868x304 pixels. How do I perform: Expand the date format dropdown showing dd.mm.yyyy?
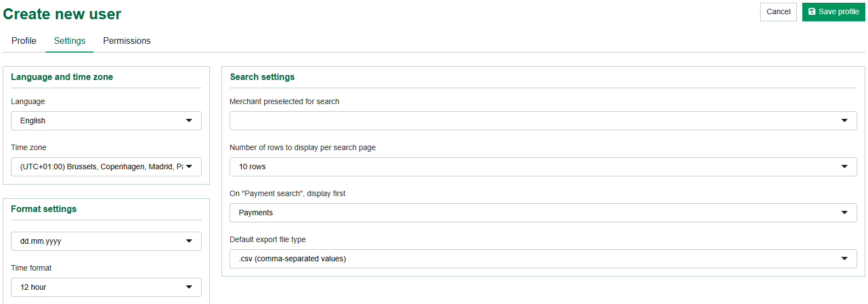pyautogui.click(x=99, y=241)
